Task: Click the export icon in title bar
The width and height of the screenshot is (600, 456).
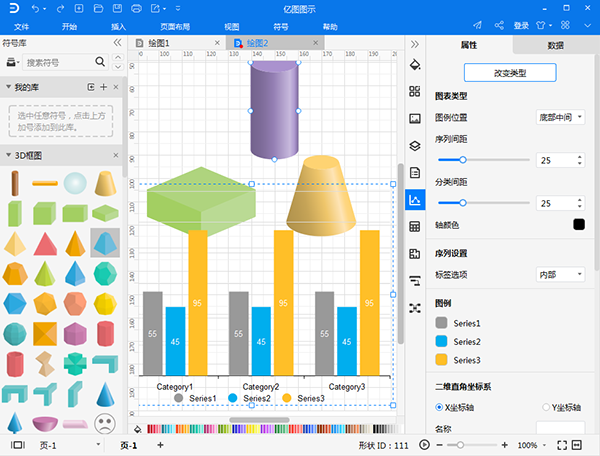Action: 155,8
